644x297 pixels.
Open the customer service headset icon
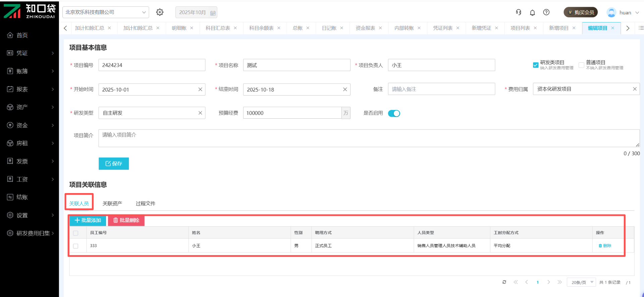pyautogui.click(x=518, y=12)
